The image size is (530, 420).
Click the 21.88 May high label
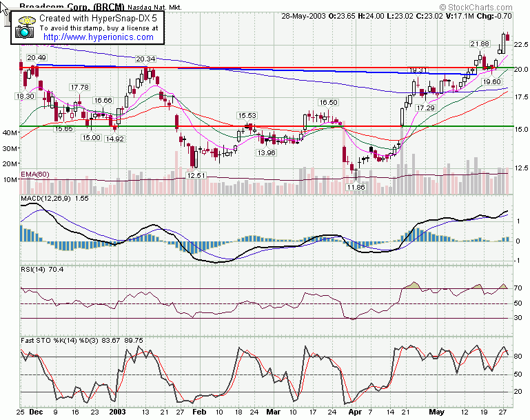(x=480, y=44)
